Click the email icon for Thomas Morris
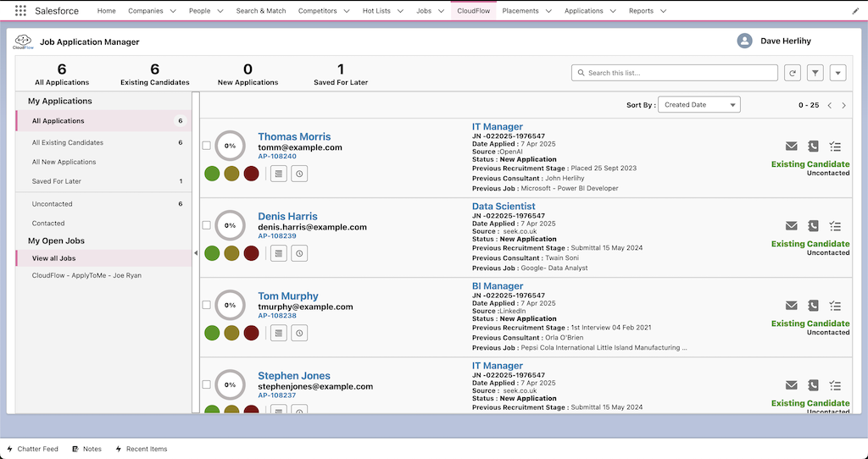868x459 pixels. pos(791,147)
